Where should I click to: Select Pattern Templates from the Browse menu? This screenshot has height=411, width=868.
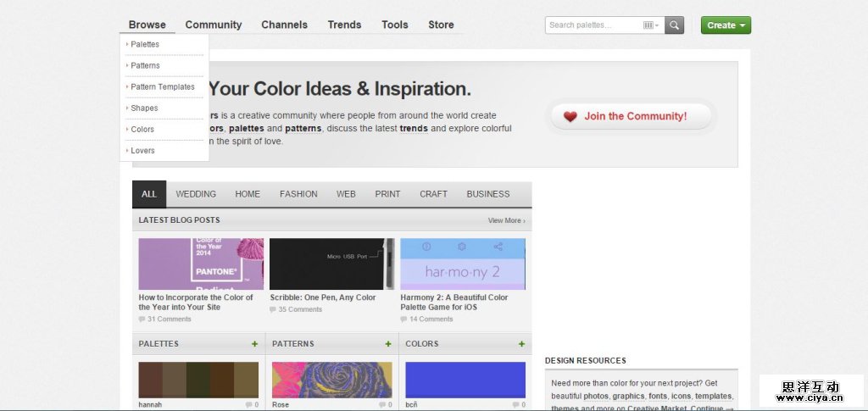tap(163, 86)
